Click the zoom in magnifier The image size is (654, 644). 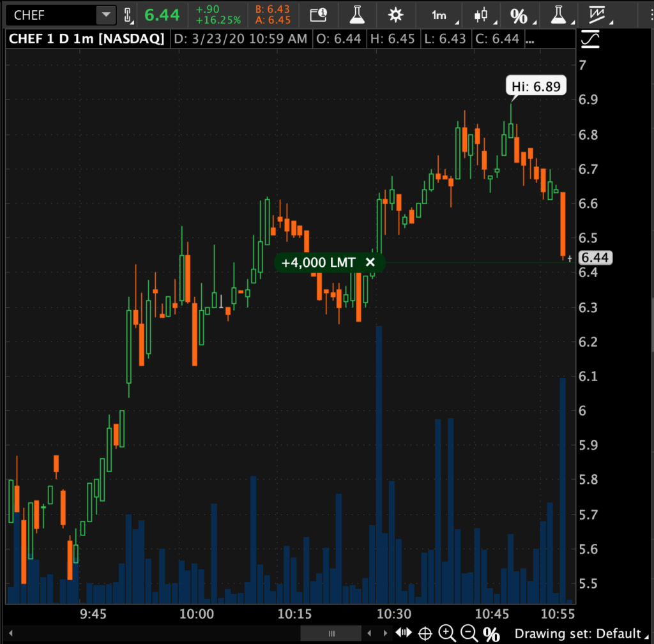(446, 634)
